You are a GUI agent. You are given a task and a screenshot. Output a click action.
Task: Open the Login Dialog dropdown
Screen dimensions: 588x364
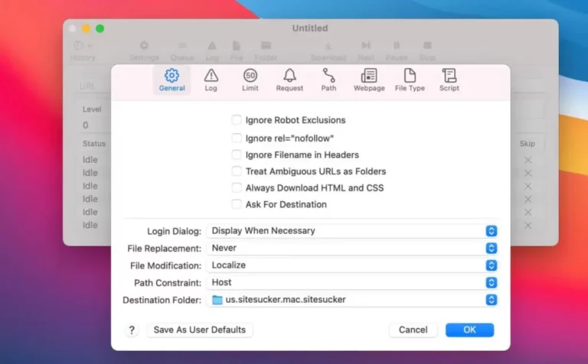tap(352, 231)
